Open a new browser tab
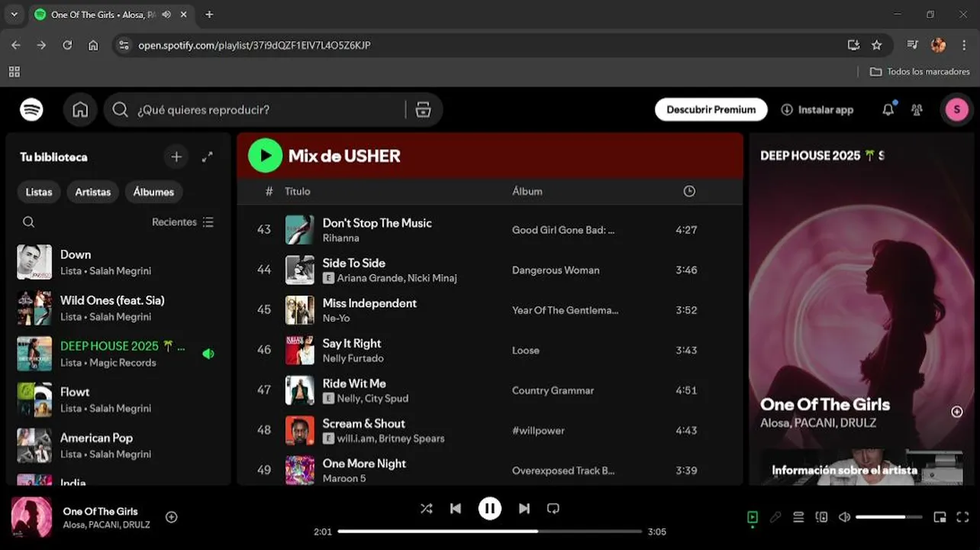This screenshot has width=980, height=550. 209,15
